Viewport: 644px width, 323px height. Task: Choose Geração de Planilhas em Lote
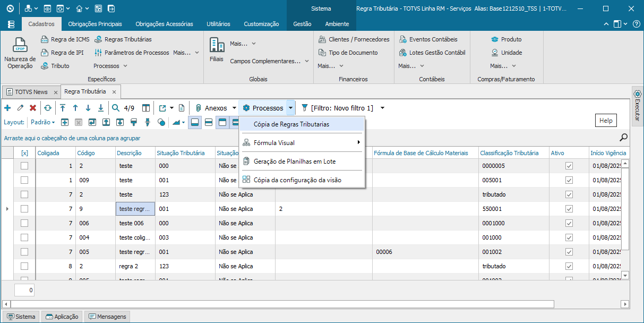coord(302,161)
